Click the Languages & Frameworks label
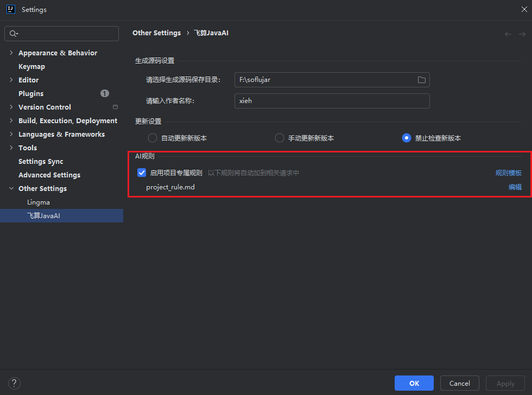The height and width of the screenshot is (395, 532). coord(61,134)
